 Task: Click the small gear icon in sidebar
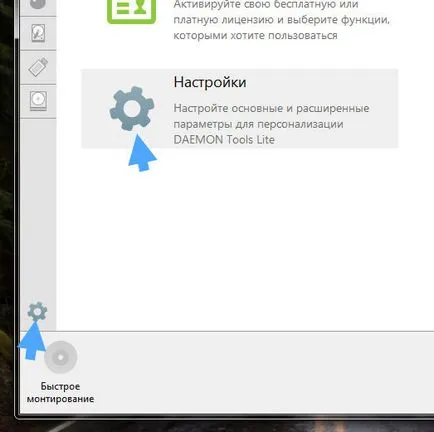37,311
